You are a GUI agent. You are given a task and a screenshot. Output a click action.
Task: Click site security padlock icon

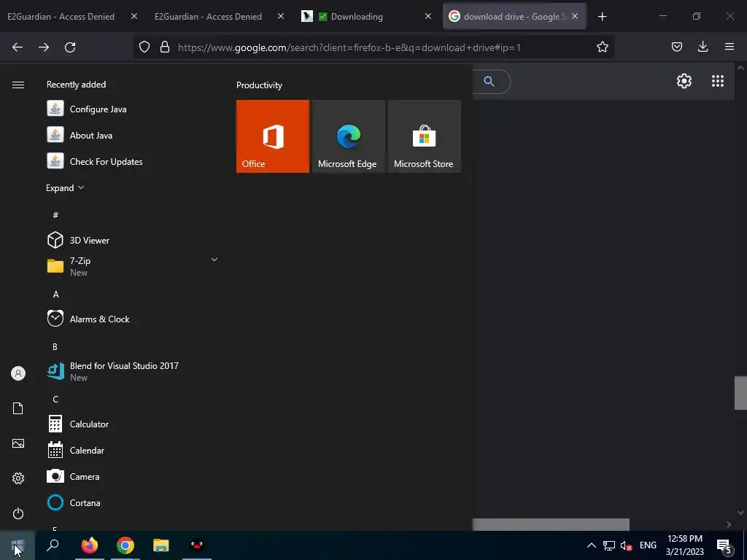click(x=165, y=47)
